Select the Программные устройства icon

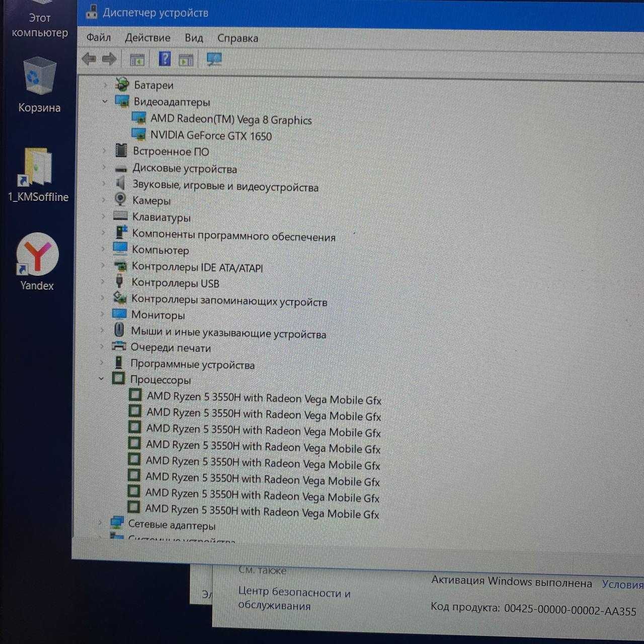point(119,362)
